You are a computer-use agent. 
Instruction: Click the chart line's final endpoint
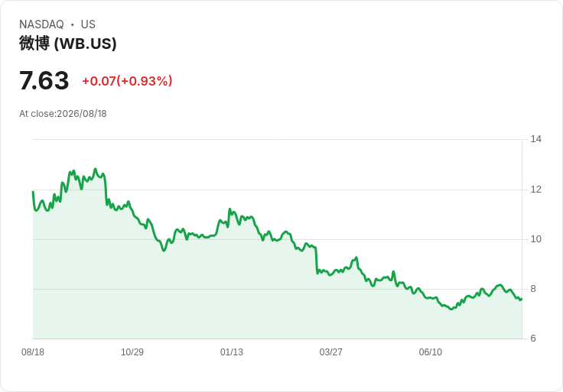pyautogui.click(x=522, y=299)
